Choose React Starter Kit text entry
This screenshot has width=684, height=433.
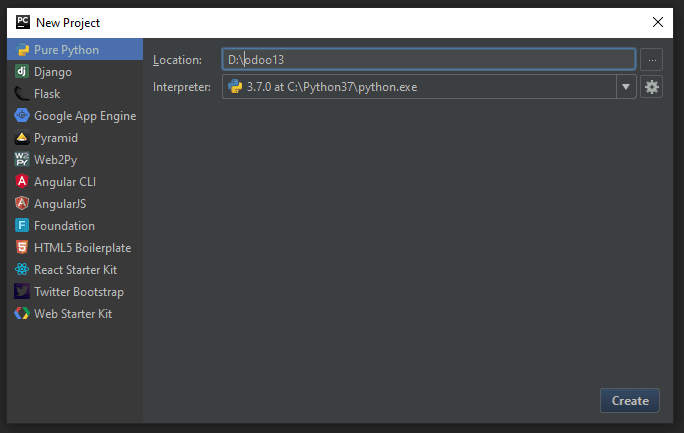click(75, 270)
